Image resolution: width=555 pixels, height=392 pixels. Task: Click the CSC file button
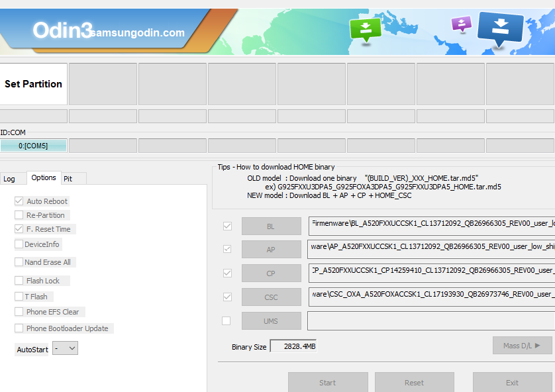pyautogui.click(x=271, y=297)
